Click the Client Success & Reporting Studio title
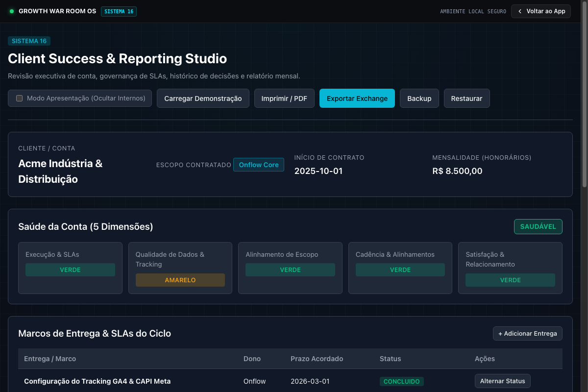 [x=118, y=59]
